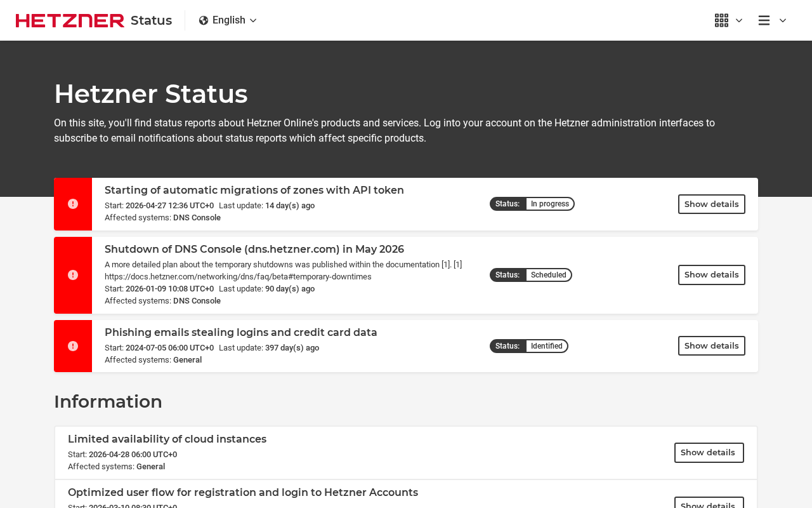Image resolution: width=812 pixels, height=508 pixels.
Task: Show details for Shutdown of DNS Console
Action: (712, 275)
